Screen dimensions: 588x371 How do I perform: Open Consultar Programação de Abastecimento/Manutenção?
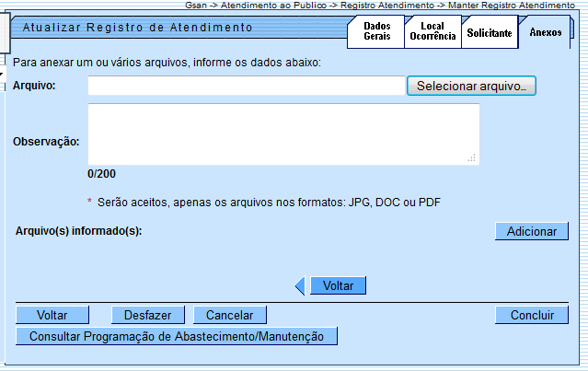(x=177, y=336)
